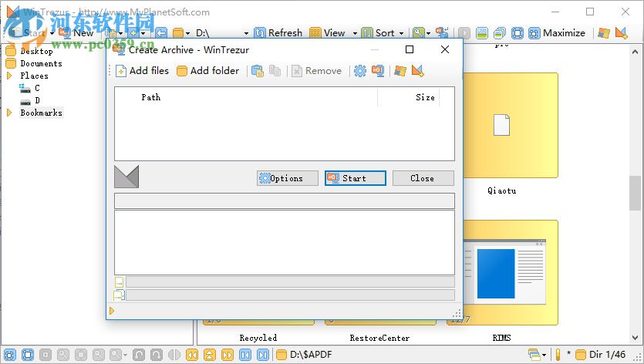
Task: Click the fast-forward double-arrow orange icon
Action: (227, 355)
